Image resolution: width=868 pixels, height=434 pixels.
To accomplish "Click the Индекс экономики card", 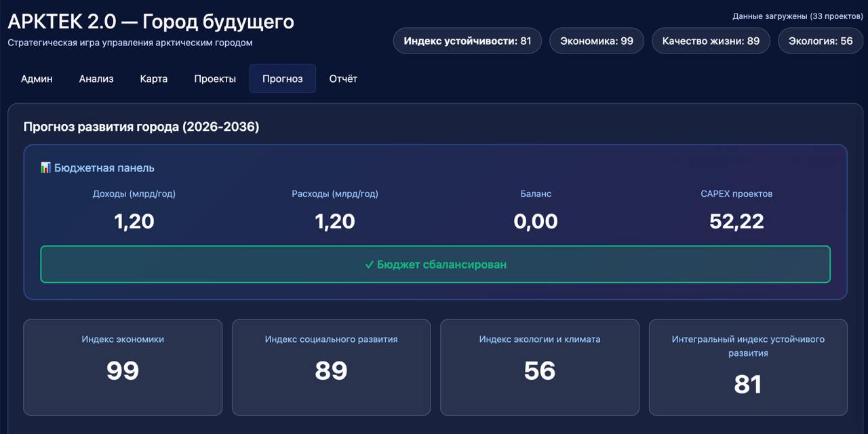I will point(123,367).
